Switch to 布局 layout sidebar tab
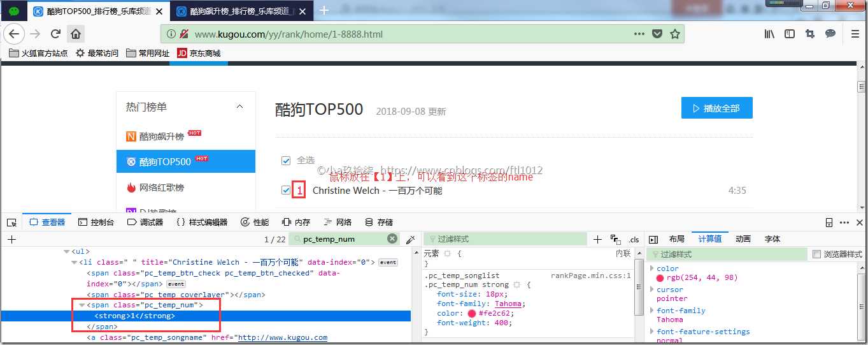868x345 pixels. [x=676, y=239]
